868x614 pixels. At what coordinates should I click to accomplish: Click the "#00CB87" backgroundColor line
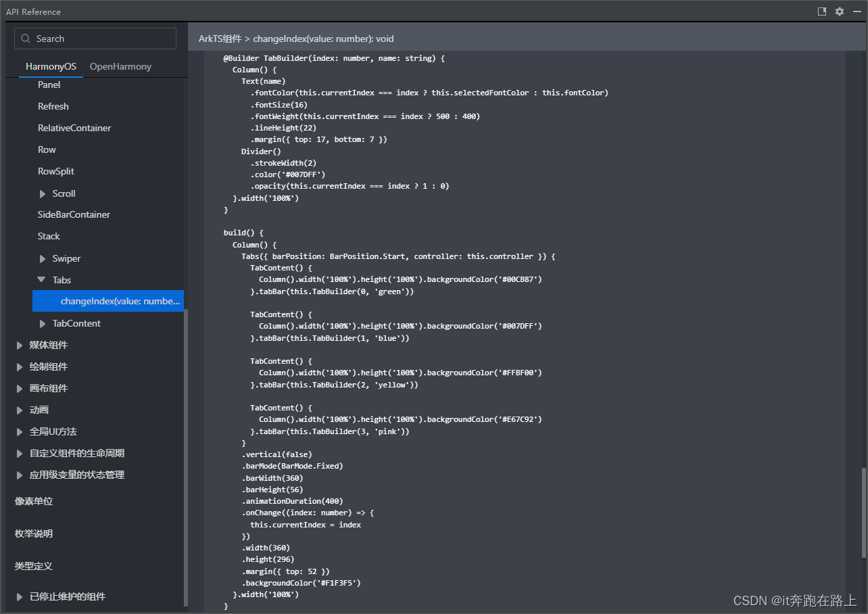tap(400, 279)
